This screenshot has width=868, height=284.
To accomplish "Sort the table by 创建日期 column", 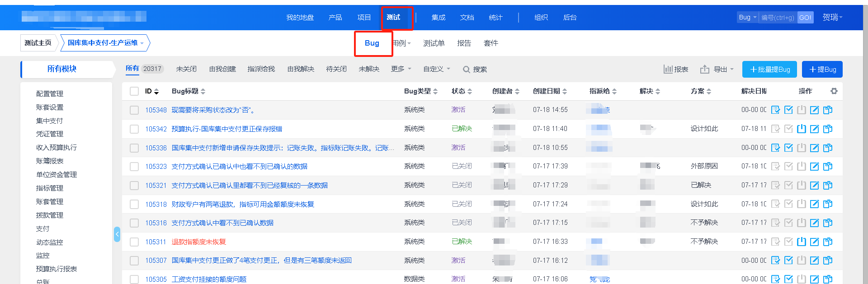I will tap(550, 91).
